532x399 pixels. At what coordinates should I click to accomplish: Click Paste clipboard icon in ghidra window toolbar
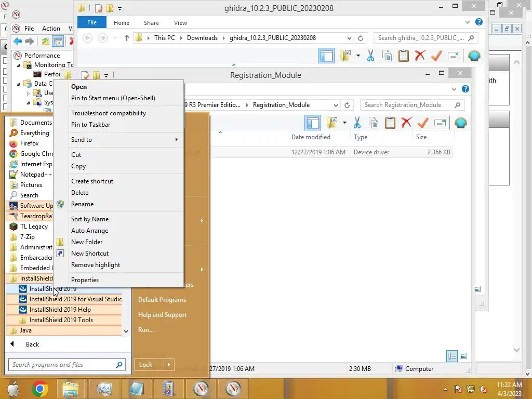(x=403, y=56)
